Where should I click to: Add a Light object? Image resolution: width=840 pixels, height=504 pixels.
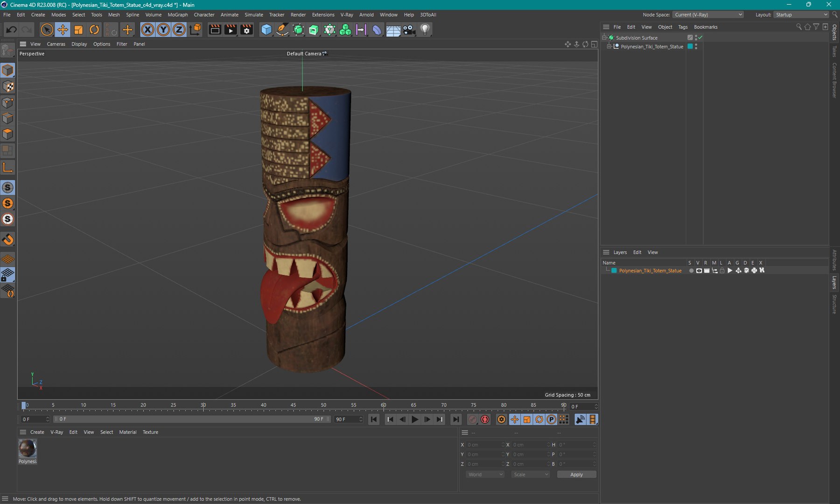pos(425,30)
